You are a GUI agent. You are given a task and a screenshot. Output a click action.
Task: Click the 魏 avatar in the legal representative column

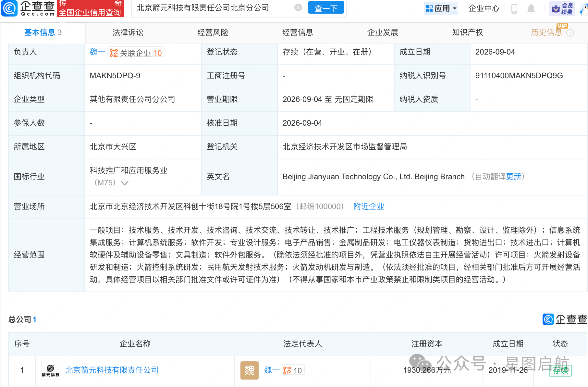click(249, 370)
